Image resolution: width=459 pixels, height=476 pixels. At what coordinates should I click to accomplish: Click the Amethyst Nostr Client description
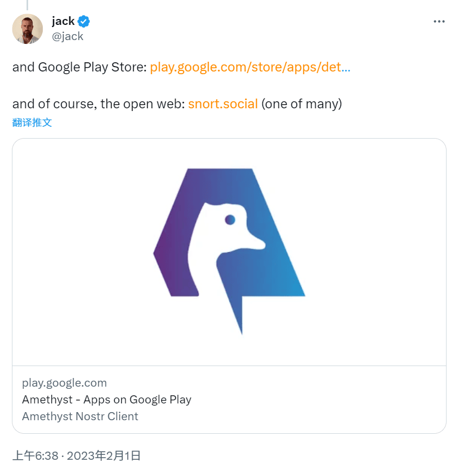point(80,416)
